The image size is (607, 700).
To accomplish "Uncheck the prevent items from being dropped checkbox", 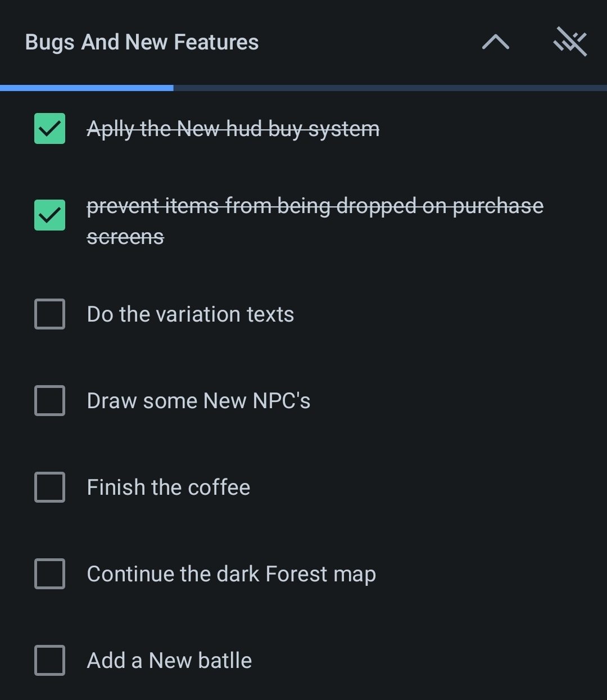I will [49, 215].
